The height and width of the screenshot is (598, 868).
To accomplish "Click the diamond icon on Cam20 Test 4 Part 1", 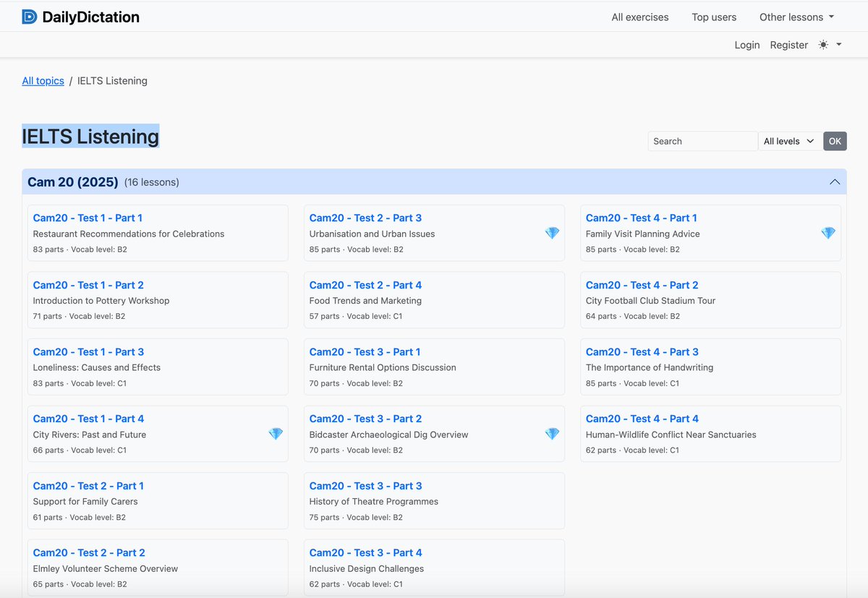I will tap(828, 233).
